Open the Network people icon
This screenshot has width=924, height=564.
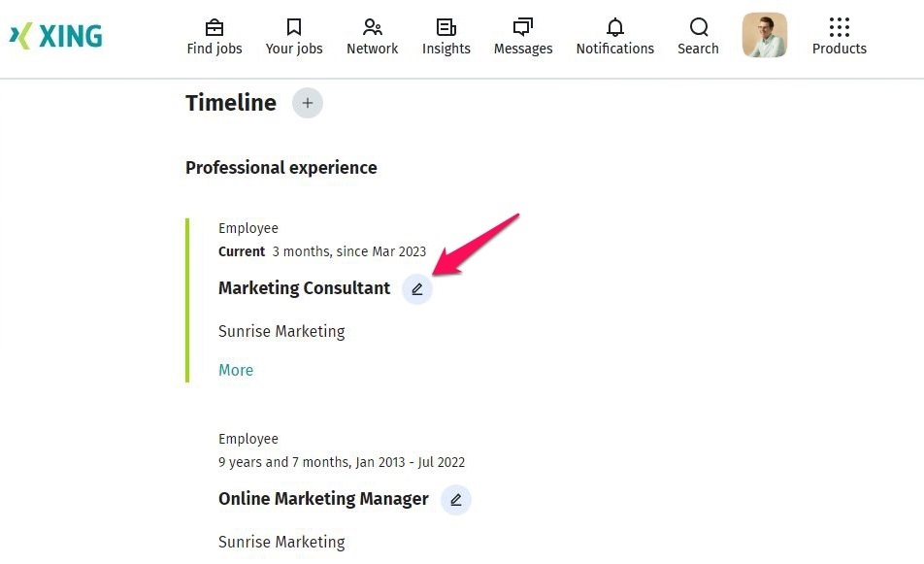pyautogui.click(x=372, y=27)
